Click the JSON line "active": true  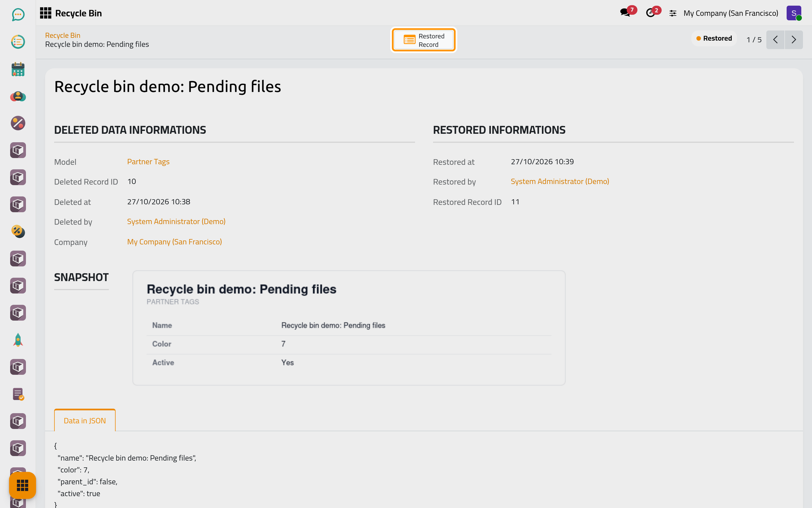79,494
